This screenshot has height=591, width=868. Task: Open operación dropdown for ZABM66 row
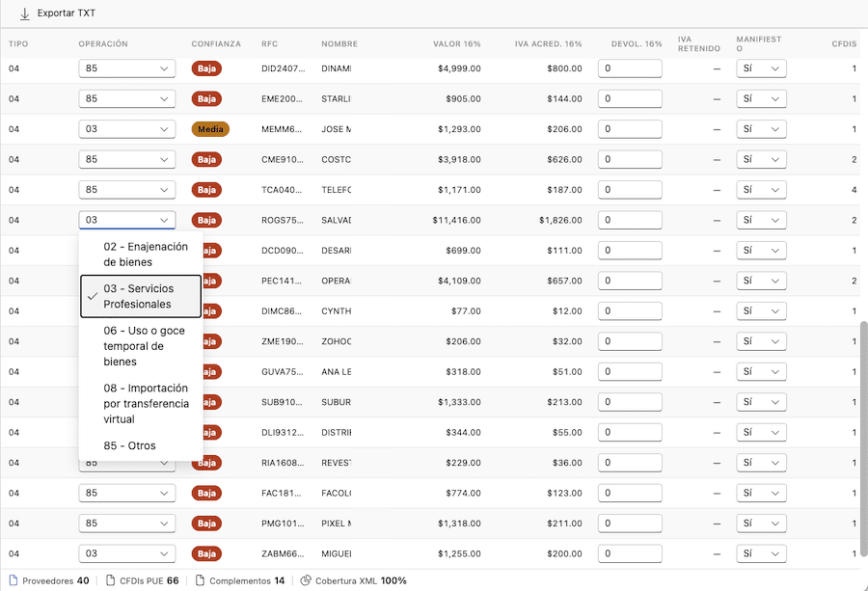point(126,553)
